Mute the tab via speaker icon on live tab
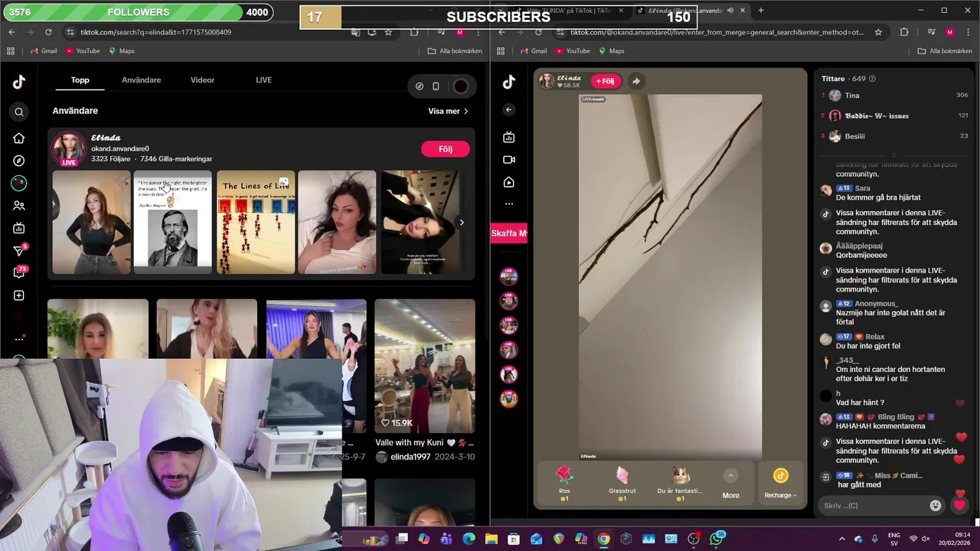 (730, 11)
